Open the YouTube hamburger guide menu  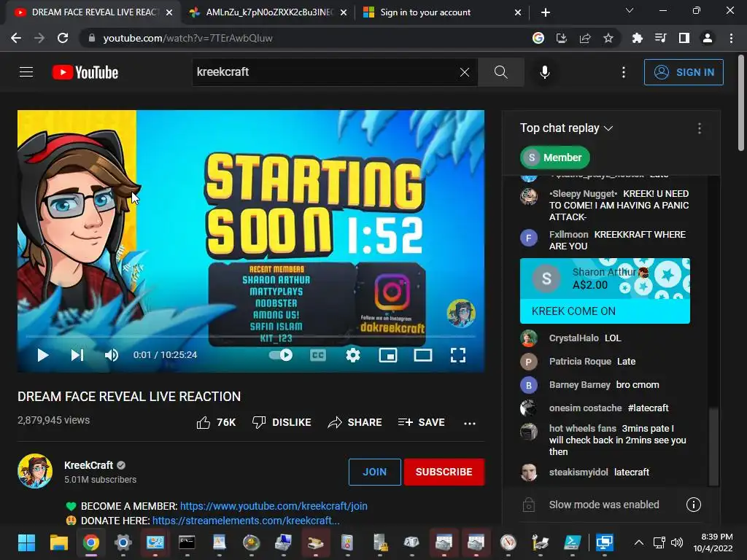(x=26, y=72)
